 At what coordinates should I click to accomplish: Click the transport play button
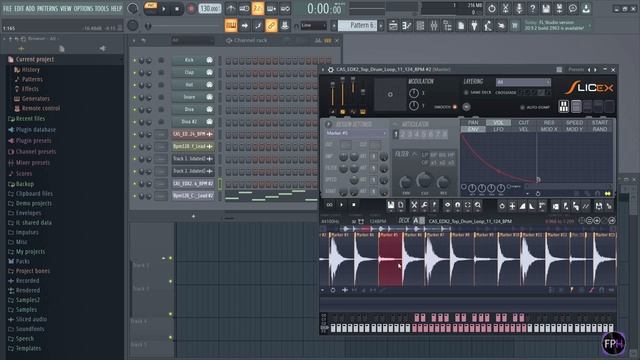(x=164, y=9)
